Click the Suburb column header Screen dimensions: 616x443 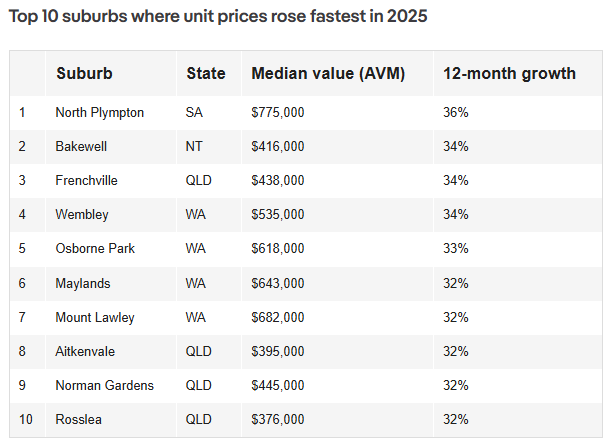[84, 73]
